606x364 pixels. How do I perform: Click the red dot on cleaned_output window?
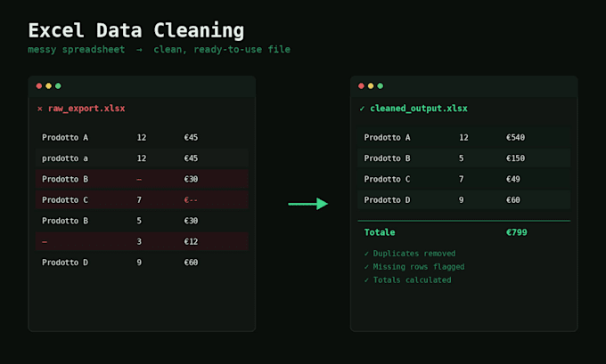tap(361, 85)
